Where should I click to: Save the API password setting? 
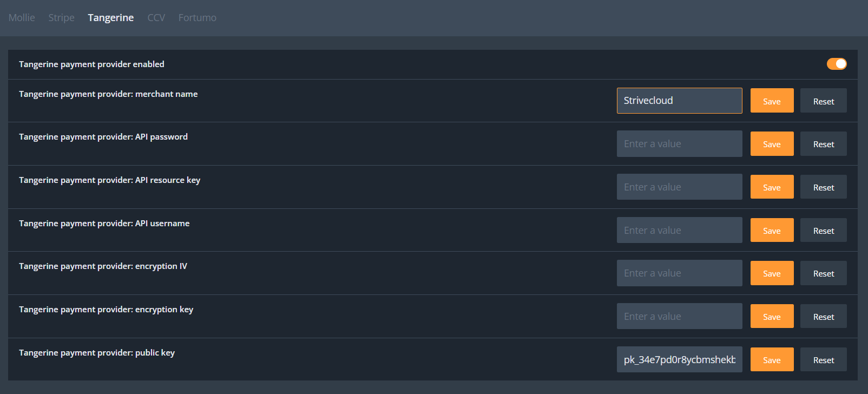click(x=772, y=144)
